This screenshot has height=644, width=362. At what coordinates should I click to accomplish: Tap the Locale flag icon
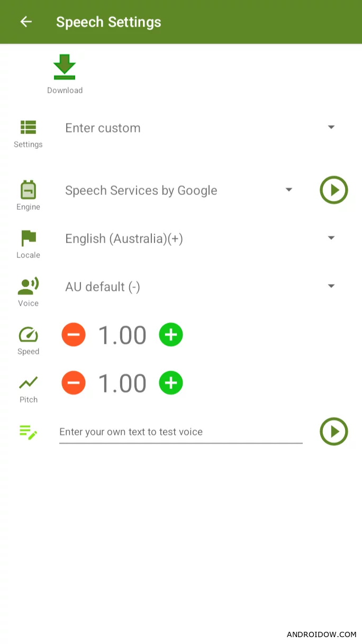tap(28, 238)
